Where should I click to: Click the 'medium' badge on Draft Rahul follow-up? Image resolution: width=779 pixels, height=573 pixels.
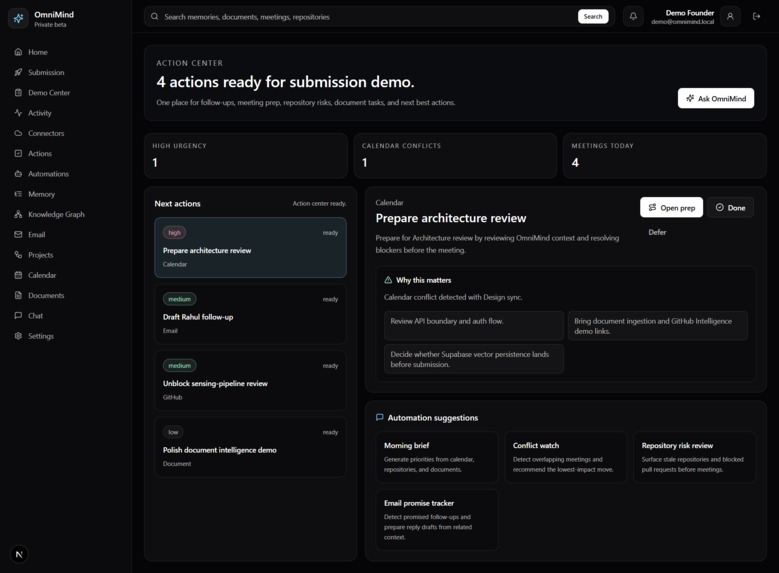point(179,299)
